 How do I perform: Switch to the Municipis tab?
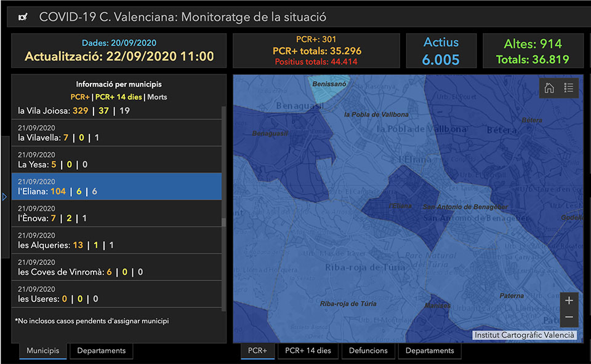coord(43,350)
